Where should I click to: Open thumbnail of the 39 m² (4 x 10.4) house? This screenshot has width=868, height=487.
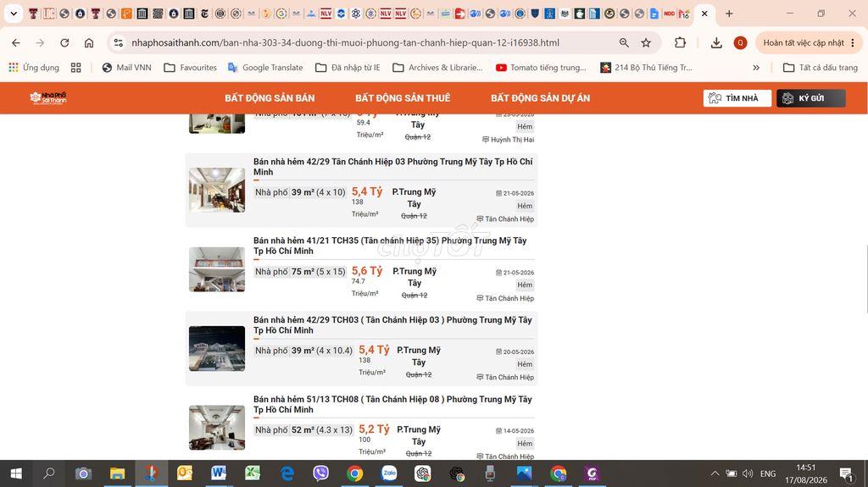tap(217, 349)
